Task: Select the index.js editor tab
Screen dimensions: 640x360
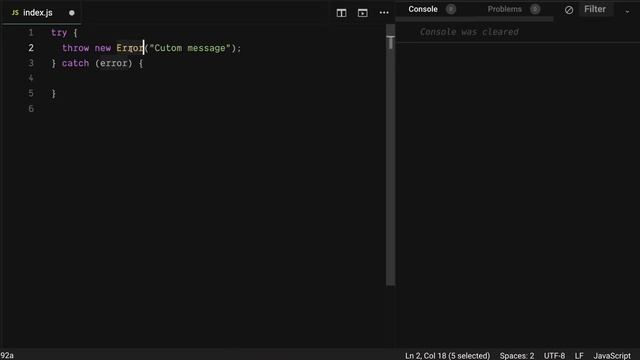Action: [41, 13]
